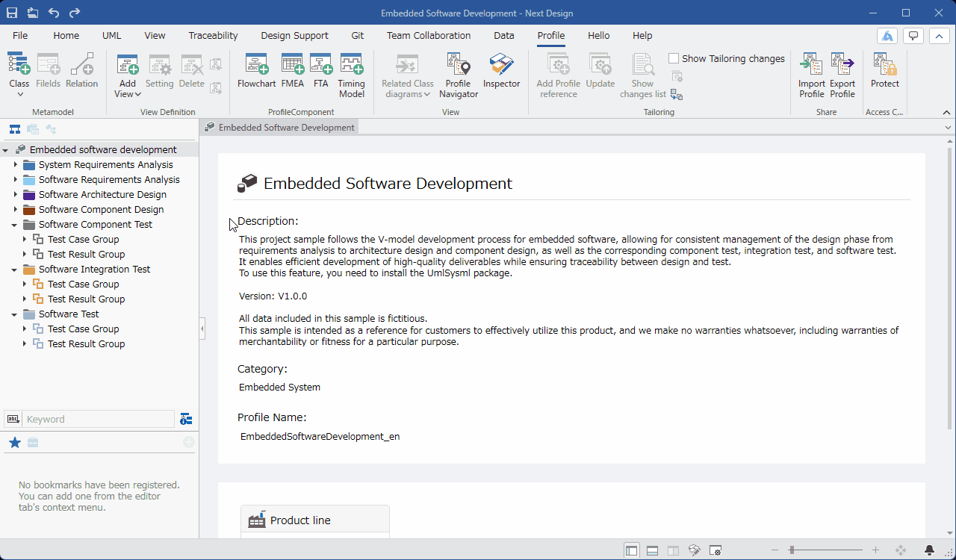Collapse the navigator with the splitter arrow
The height and width of the screenshot is (560, 956).
click(202, 329)
